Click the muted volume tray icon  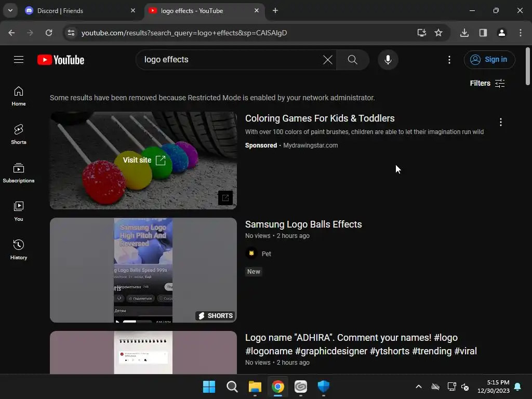(465, 387)
